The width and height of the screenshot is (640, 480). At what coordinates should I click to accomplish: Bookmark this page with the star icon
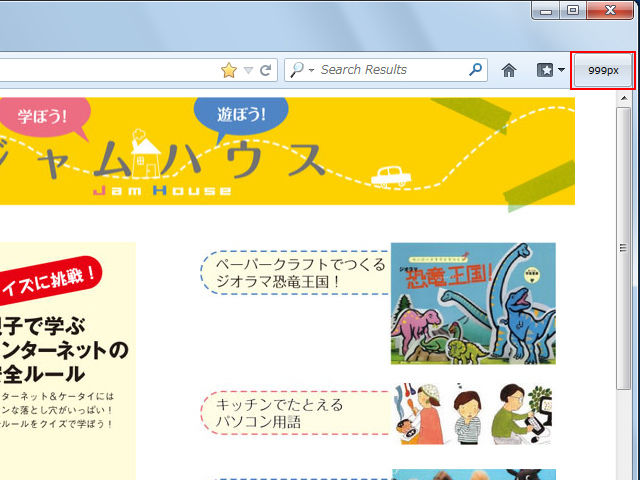[229, 70]
